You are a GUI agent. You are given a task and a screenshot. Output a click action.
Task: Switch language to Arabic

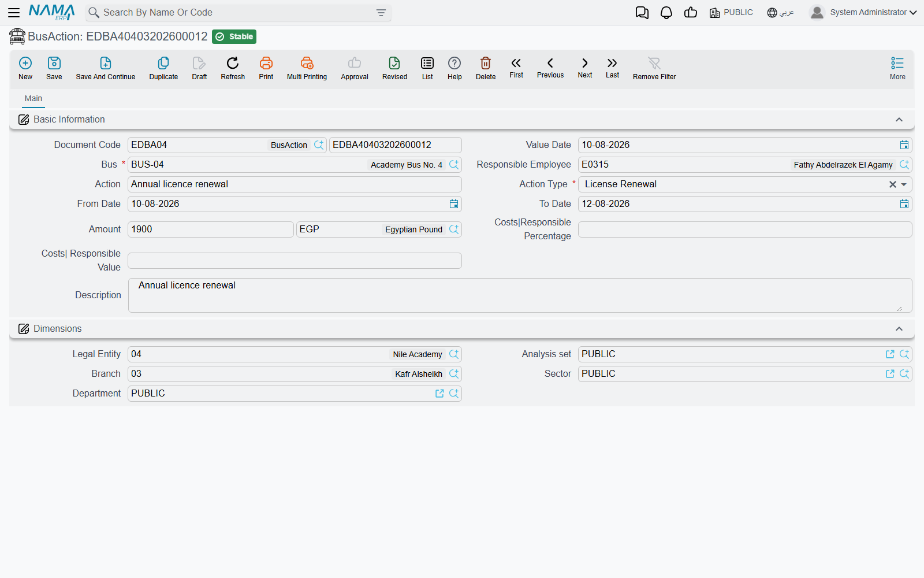pyautogui.click(x=781, y=13)
